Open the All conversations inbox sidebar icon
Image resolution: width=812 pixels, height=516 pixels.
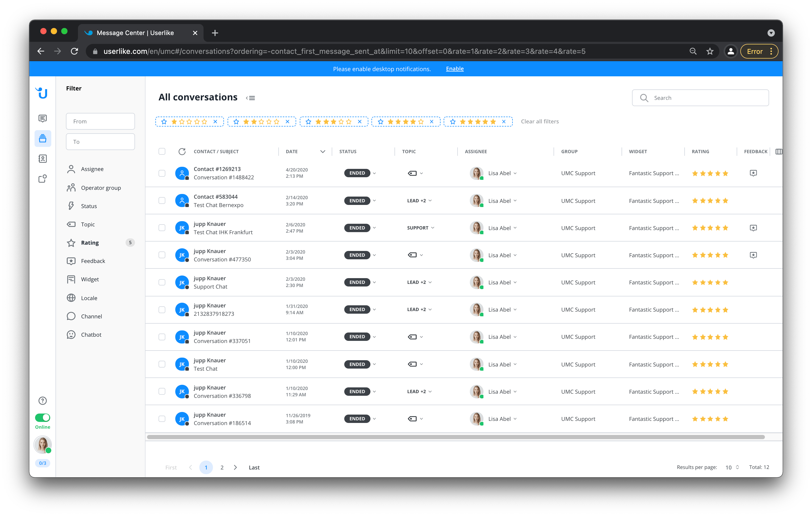pyautogui.click(x=42, y=138)
